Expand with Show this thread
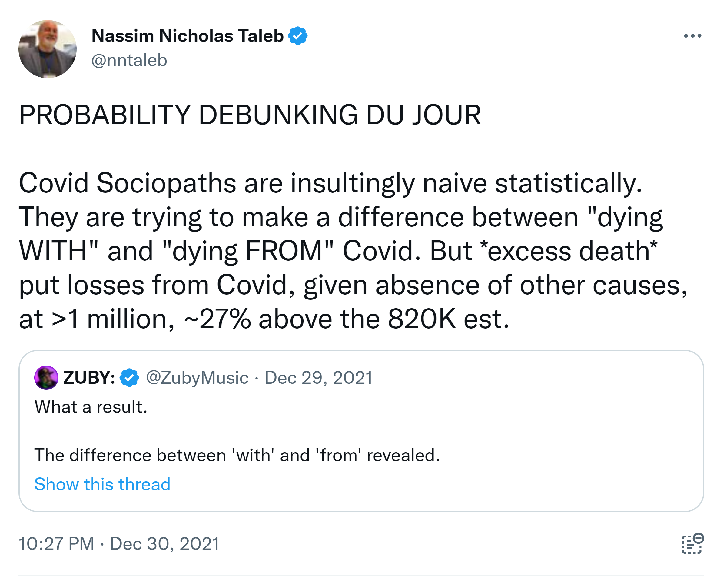The height and width of the screenshot is (588, 717). pyautogui.click(x=102, y=484)
